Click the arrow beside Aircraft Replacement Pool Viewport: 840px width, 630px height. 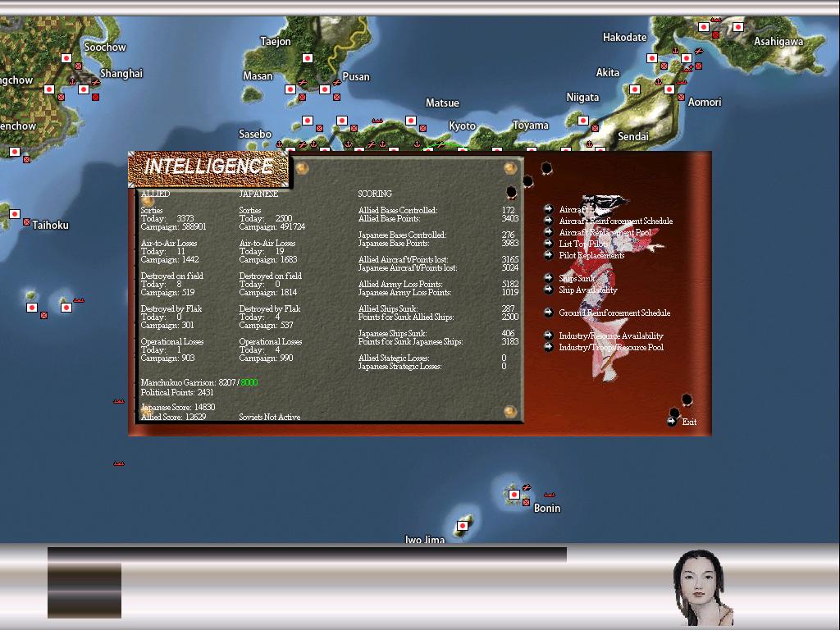(x=548, y=232)
